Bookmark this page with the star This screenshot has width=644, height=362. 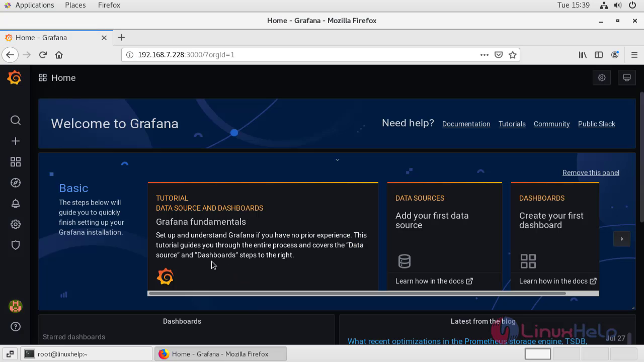tap(513, 55)
